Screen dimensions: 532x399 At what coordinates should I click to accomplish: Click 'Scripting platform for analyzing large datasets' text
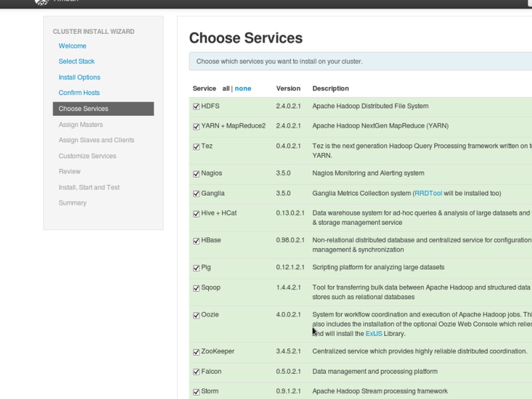378,267
